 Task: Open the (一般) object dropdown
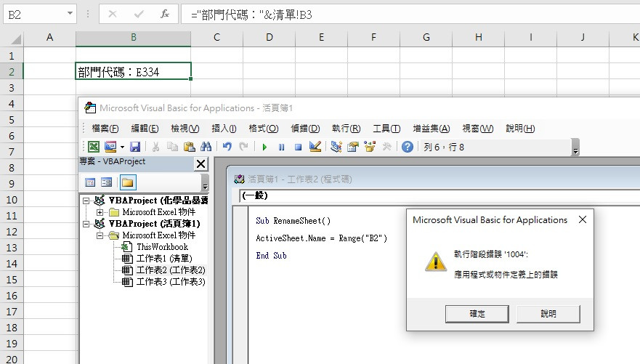point(440,195)
